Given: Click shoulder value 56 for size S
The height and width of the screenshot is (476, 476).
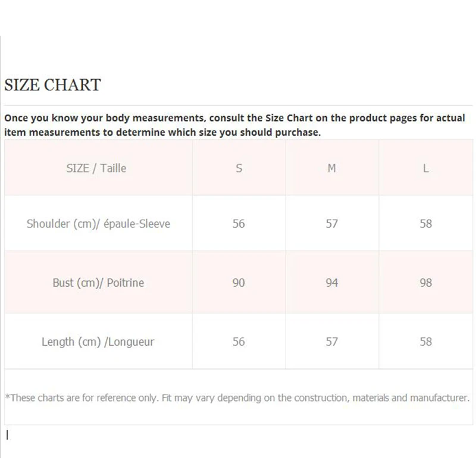Looking at the screenshot, I should click(x=239, y=224).
